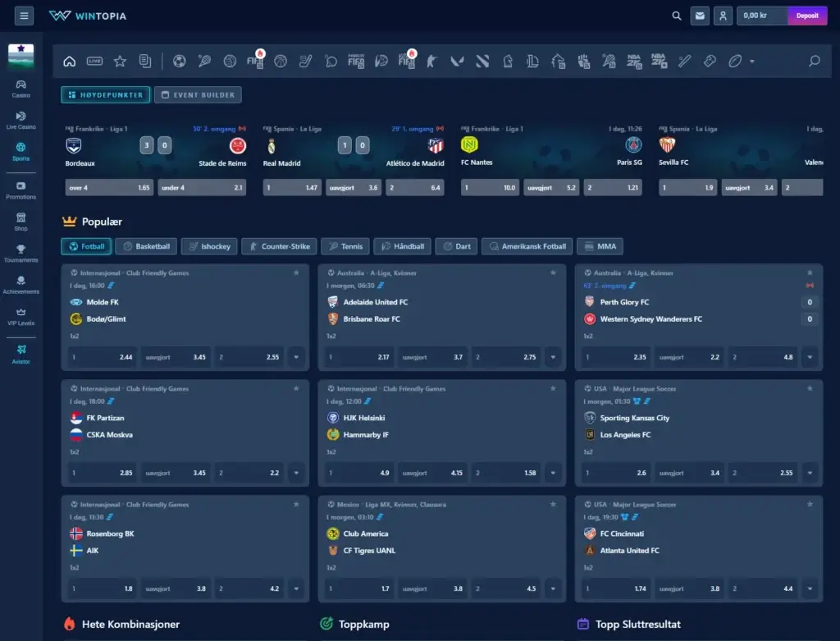Open the user account profile icon
Image resolution: width=840 pixels, height=641 pixels.
coord(723,16)
